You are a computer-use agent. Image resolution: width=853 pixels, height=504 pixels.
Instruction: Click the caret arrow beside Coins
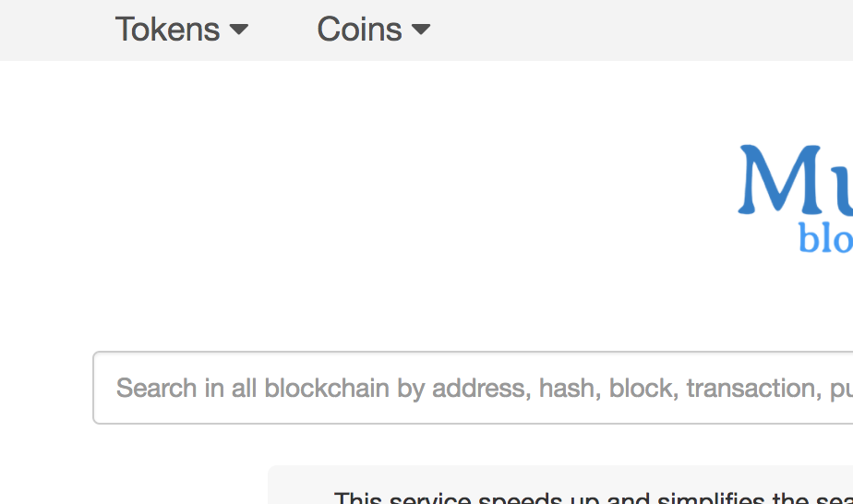coord(421,30)
